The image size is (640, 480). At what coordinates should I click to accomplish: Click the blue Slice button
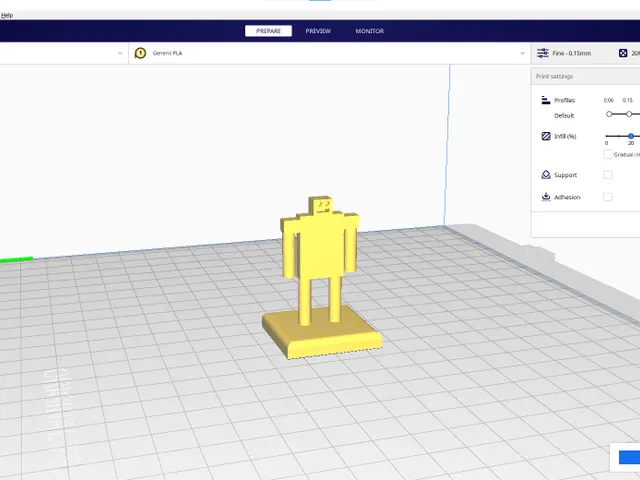click(629, 457)
